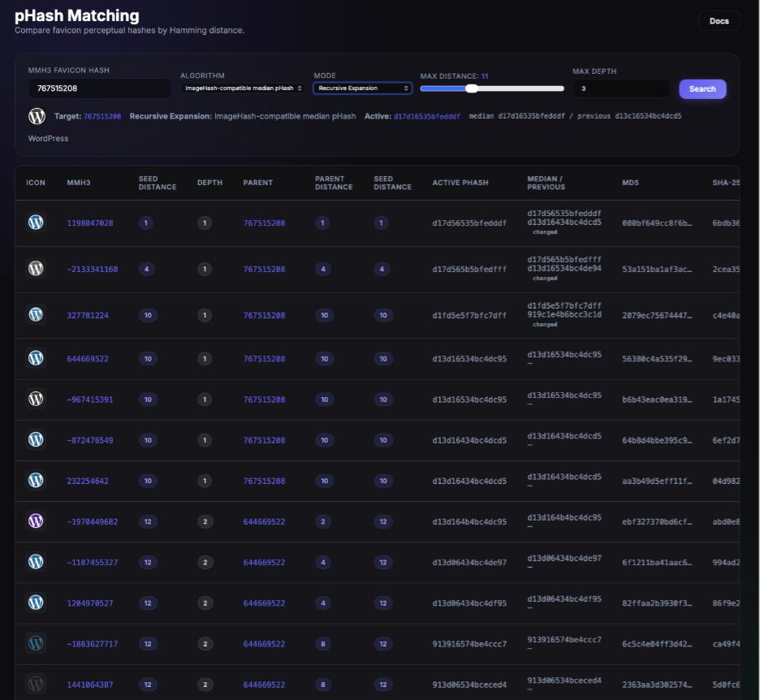Open MMH3 link 232254642

[88, 481]
